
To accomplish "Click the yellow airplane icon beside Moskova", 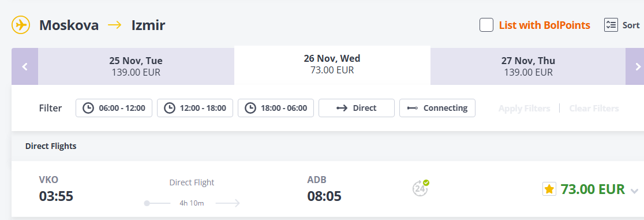I will pos(21,25).
